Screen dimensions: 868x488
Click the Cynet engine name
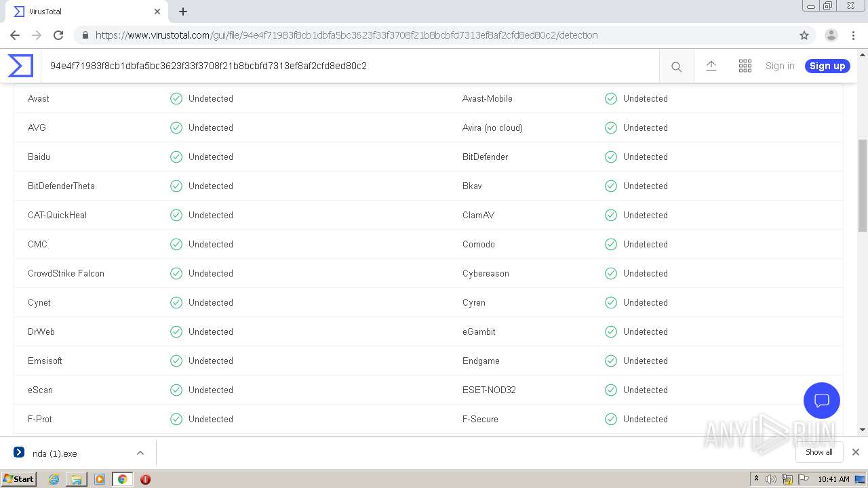[39, 302]
